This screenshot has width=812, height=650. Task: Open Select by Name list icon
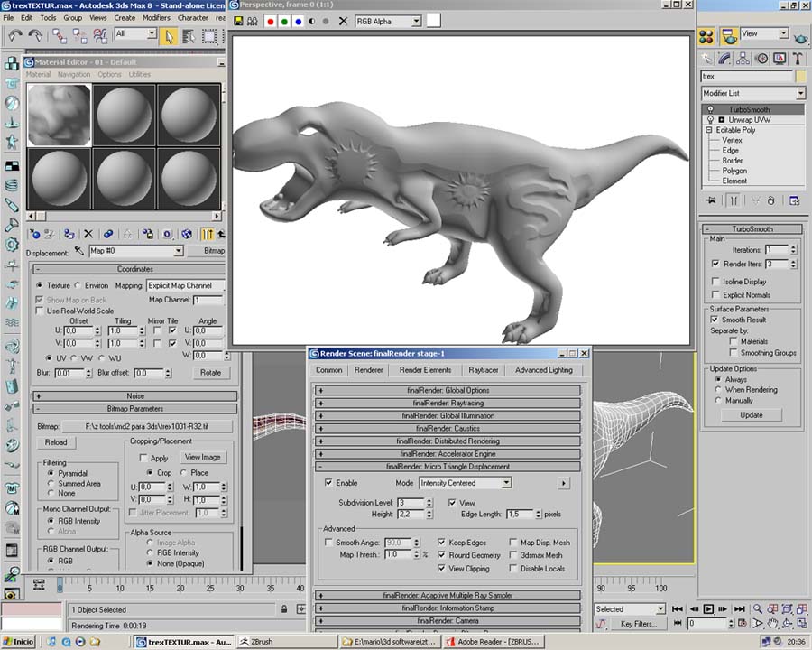pos(189,36)
